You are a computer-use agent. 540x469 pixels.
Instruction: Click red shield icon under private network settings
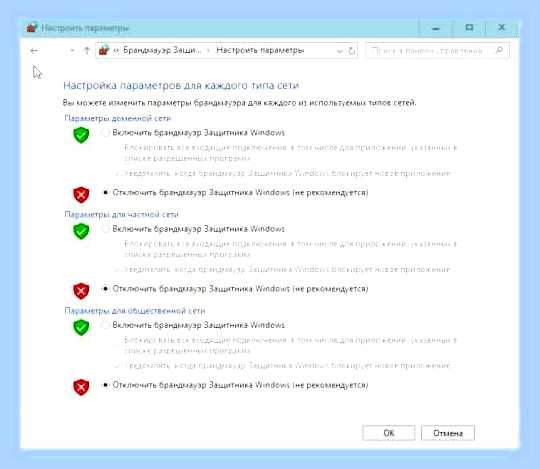(81, 291)
